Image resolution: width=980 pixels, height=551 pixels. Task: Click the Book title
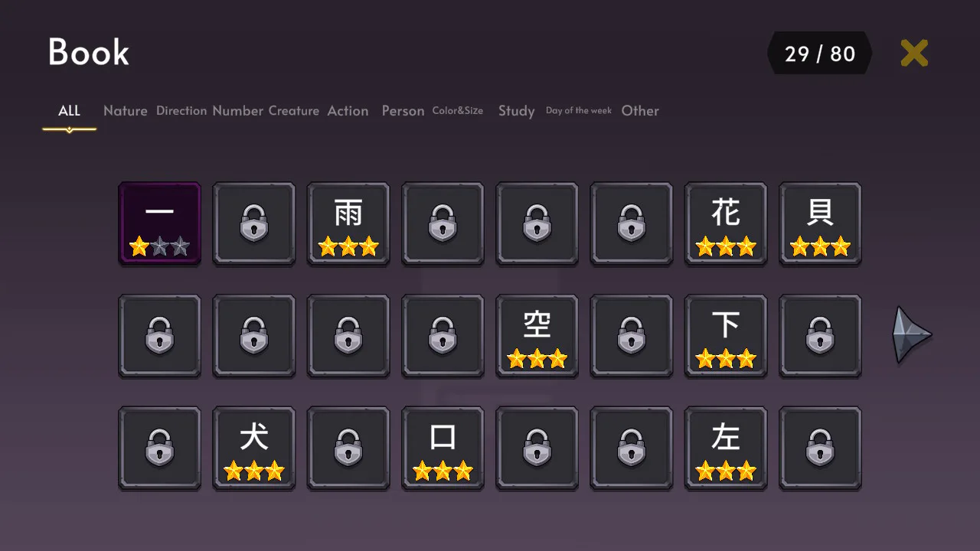[89, 52]
